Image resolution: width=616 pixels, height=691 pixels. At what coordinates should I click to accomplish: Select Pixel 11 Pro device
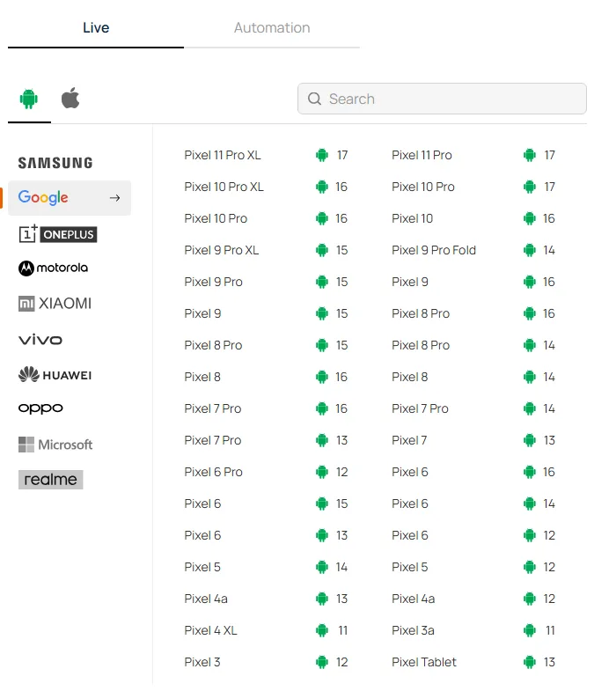click(x=422, y=155)
